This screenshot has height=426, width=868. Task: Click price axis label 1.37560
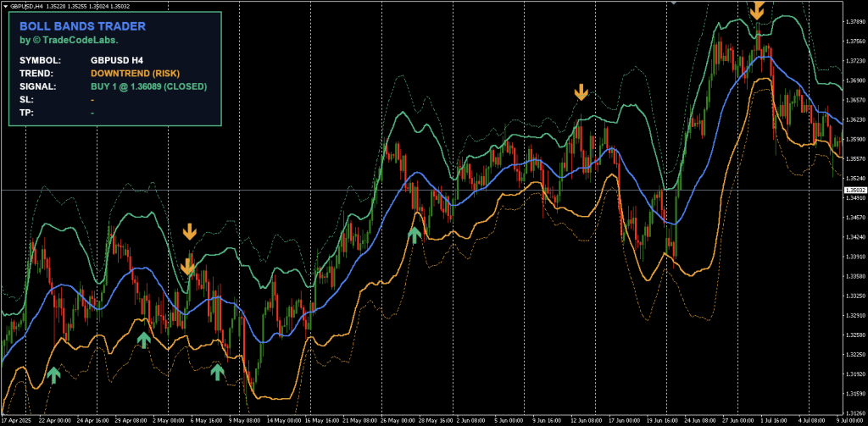855,41
